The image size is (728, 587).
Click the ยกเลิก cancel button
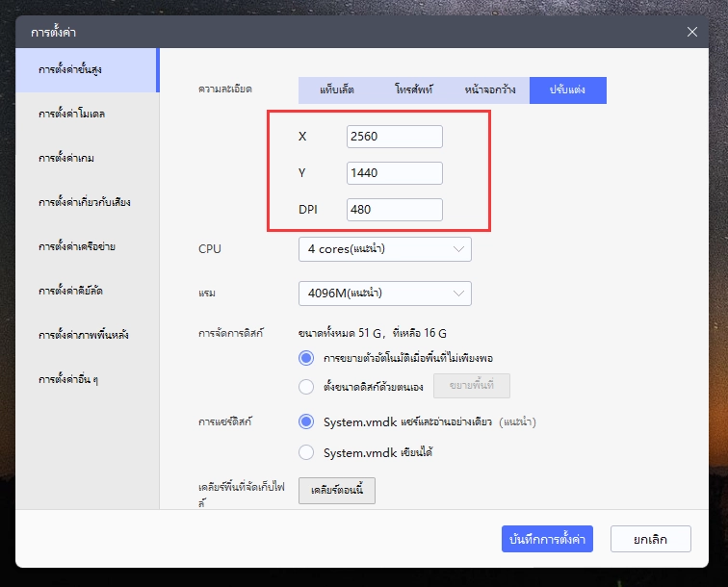point(650,539)
